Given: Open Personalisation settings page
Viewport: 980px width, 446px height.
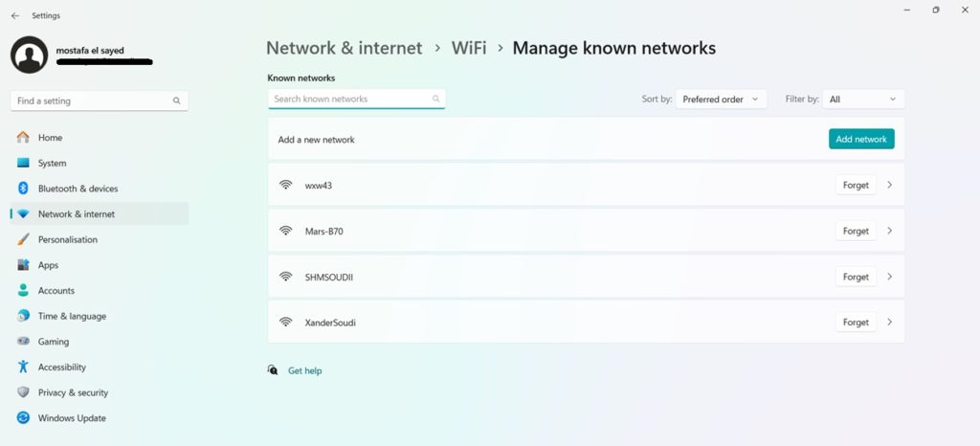Looking at the screenshot, I should [x=67, y=239].
